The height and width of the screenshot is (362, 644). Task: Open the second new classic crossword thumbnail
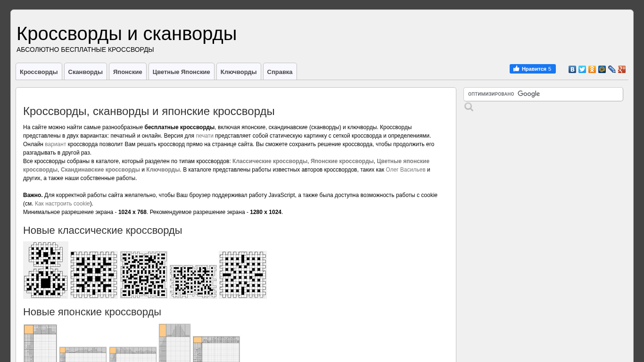pyautogui.click(x=94, y=275)
